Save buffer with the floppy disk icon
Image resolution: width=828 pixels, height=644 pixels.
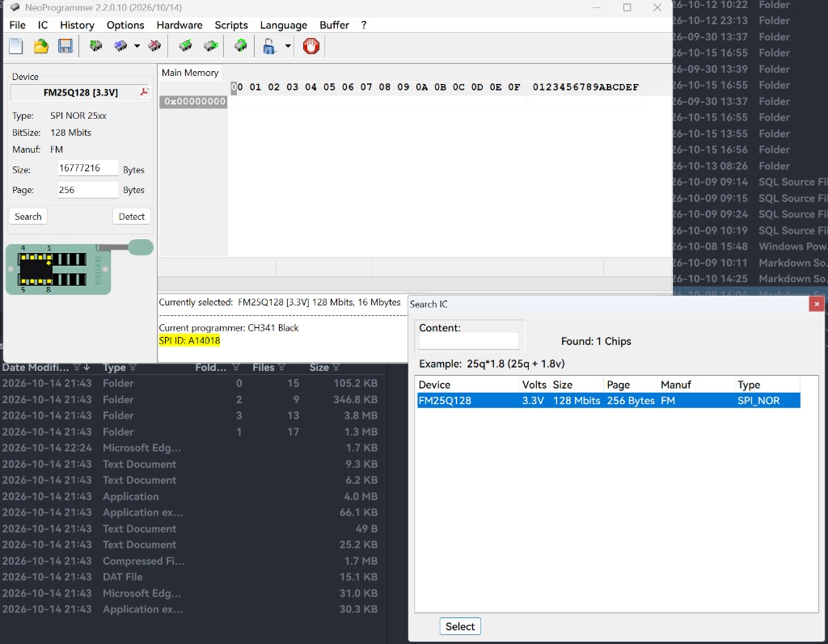[65, 46]
